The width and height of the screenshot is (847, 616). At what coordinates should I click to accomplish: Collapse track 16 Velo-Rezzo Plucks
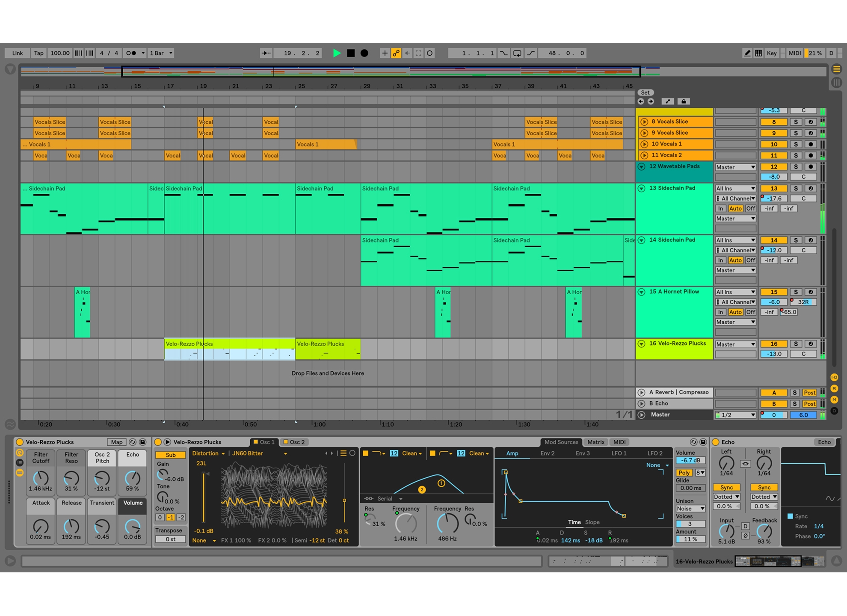coord(641,344)
